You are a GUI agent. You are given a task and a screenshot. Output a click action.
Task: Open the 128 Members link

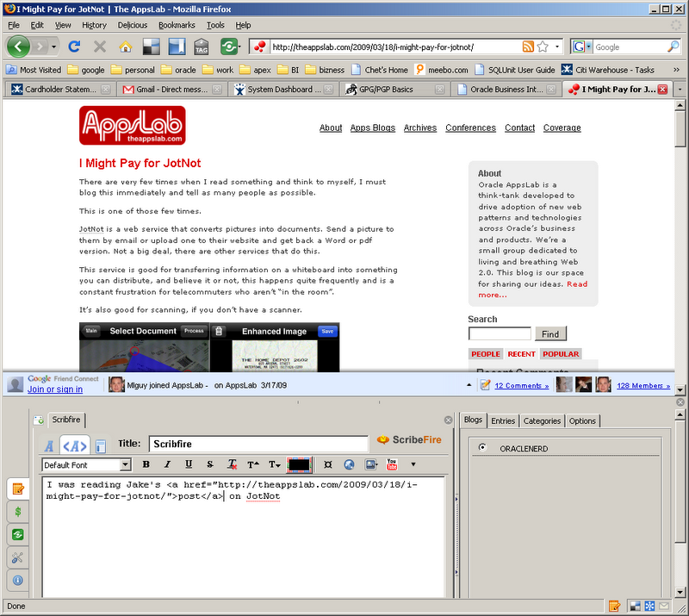pos(643,386)
